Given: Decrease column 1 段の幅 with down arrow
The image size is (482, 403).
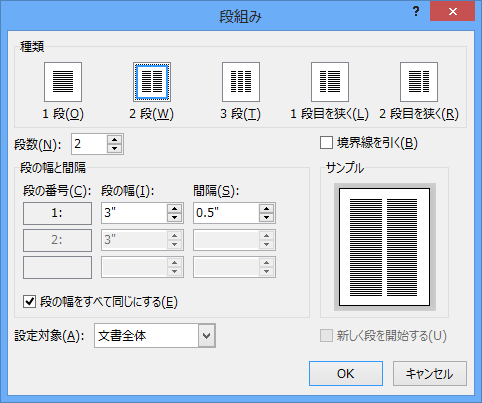Looking at the screenshot, I should pyautogui.click(x=174, y=217).
